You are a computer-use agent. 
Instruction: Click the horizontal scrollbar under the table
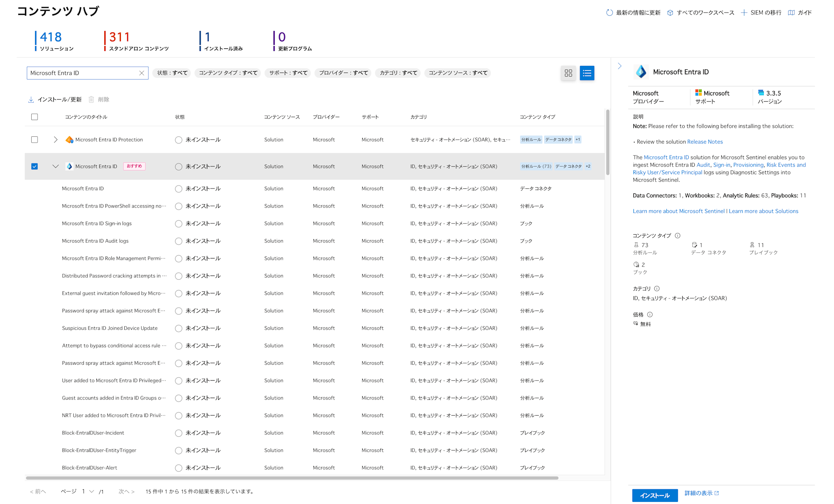(292, 478)
